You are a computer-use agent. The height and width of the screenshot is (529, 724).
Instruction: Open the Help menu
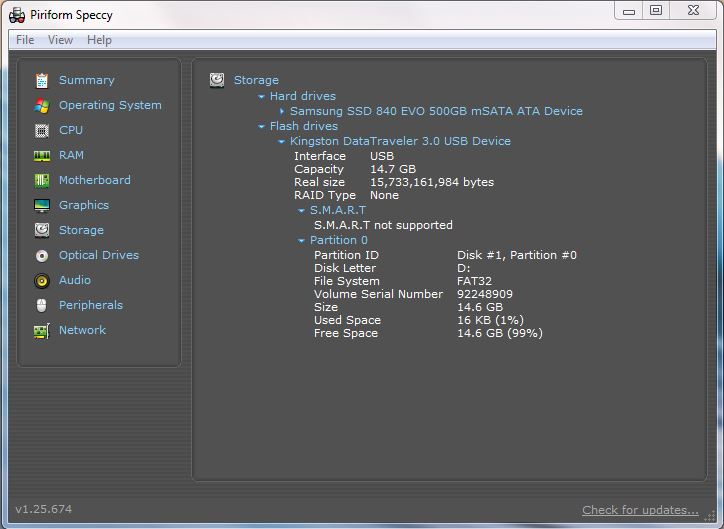pos(99,40)
